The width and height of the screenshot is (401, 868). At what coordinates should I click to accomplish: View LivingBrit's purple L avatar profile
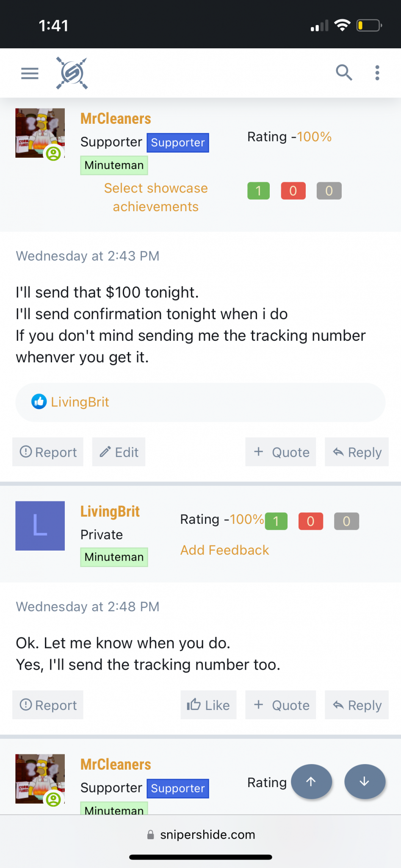[x=40, y=526]
